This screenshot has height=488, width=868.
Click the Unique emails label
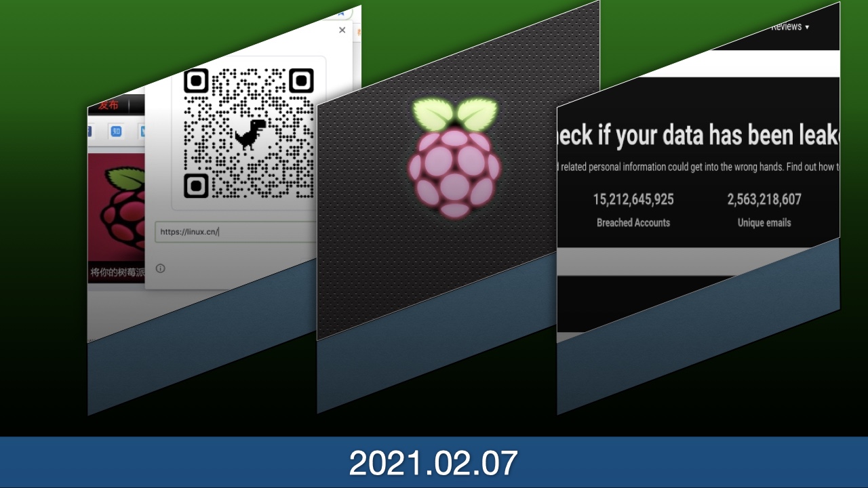[x=764, y=222]
